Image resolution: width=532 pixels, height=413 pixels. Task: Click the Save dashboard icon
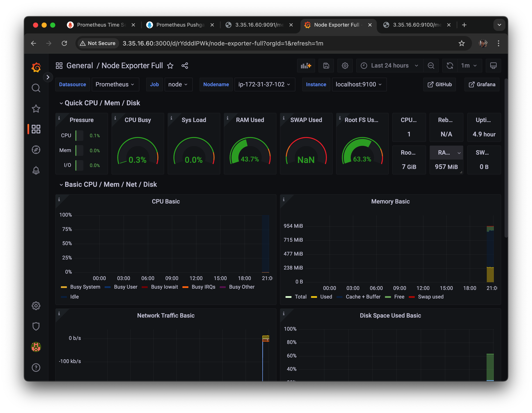click(326, 66)
